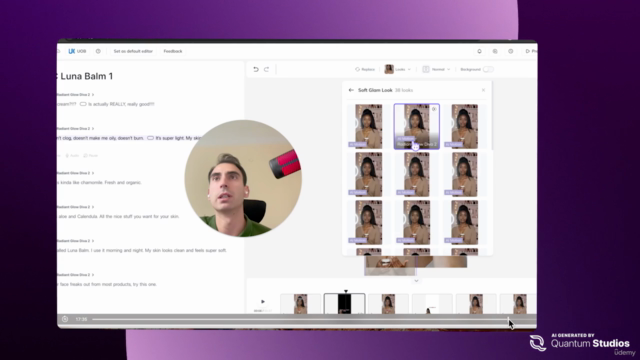Click the line 'aloe and Calendula. All the nice stuff'
Image resolution: width=640 pixels, height=360 pixels.
click(x=119, y=216)
